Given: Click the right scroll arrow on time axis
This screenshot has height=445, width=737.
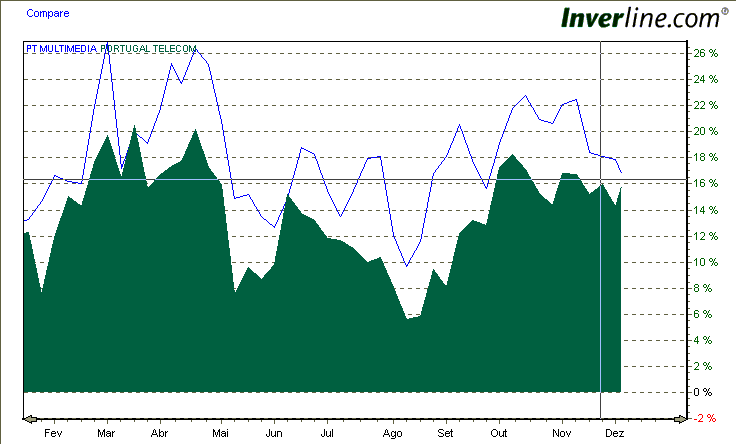Looking at the screenshot, I should tap(680, 419).
